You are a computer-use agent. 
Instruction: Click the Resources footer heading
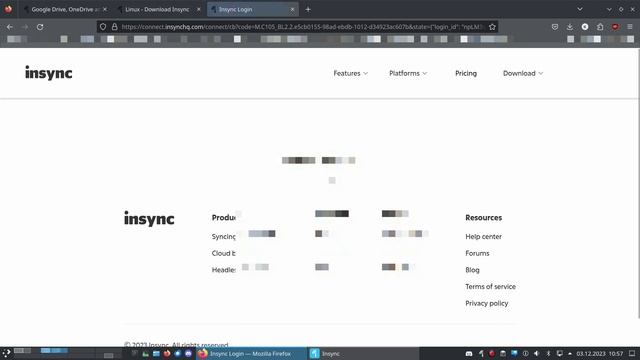point(483,218)
